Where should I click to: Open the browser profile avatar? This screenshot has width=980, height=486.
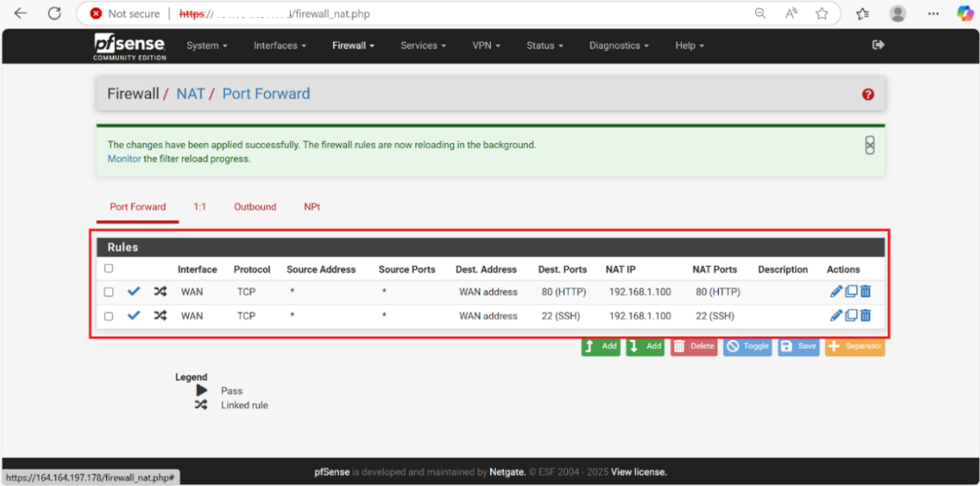(x=898, y=13)
